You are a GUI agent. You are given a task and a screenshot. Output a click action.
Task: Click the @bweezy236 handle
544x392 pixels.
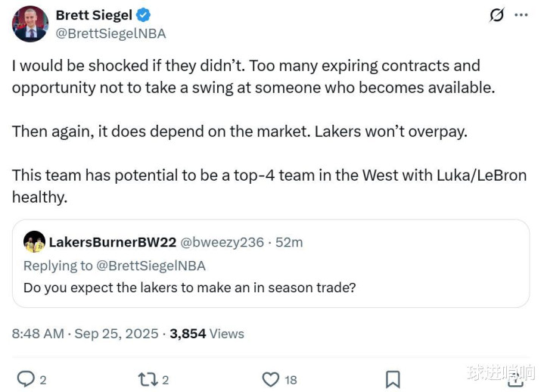222,242
